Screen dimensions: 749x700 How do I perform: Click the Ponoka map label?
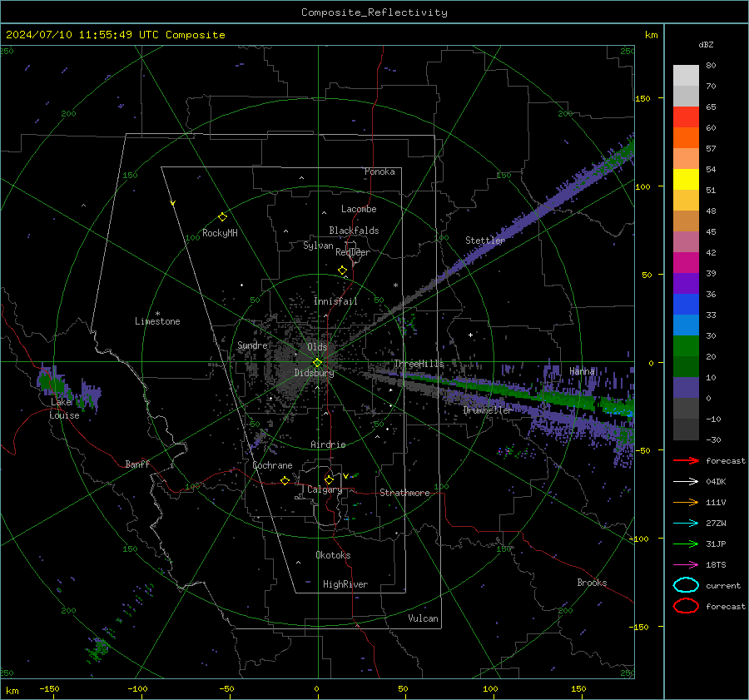pos(379,171)
